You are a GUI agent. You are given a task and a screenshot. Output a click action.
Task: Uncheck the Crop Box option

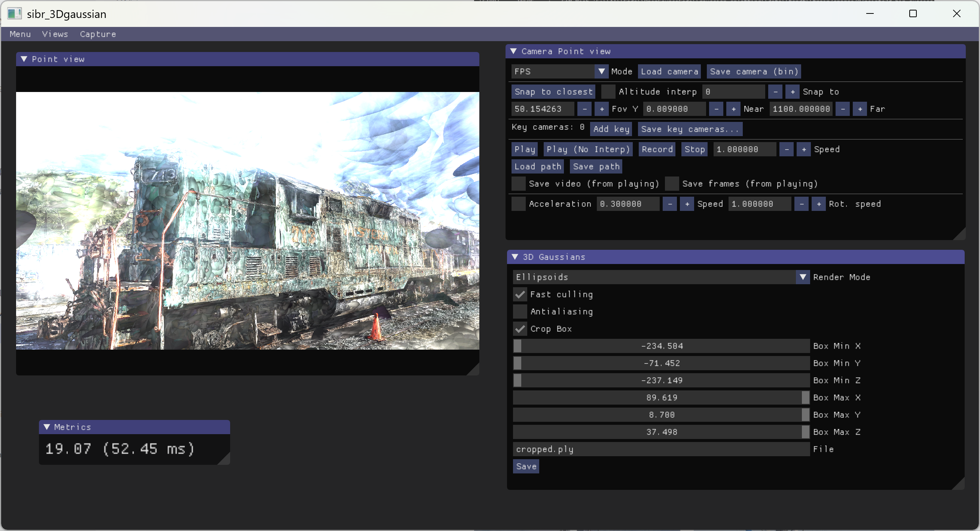point(520,329)
